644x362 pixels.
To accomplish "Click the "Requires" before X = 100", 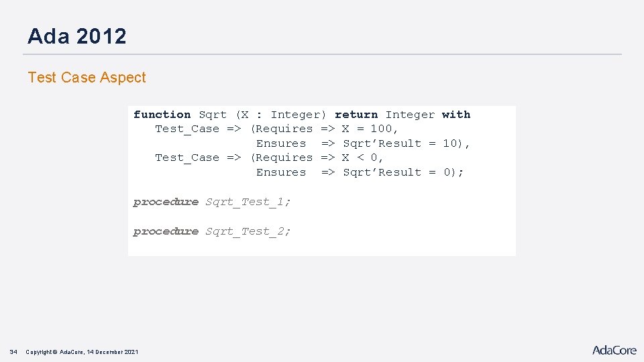I will tap(284, 129).
